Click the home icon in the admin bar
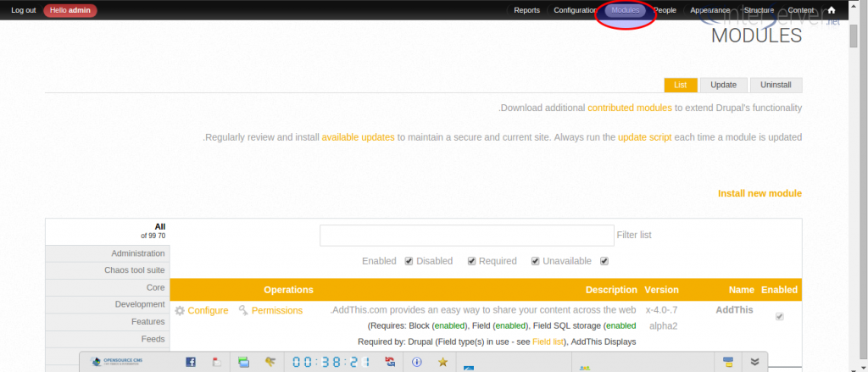Image resolution: width=868 pixels, height=372 pixels. [x=831, y=10]
